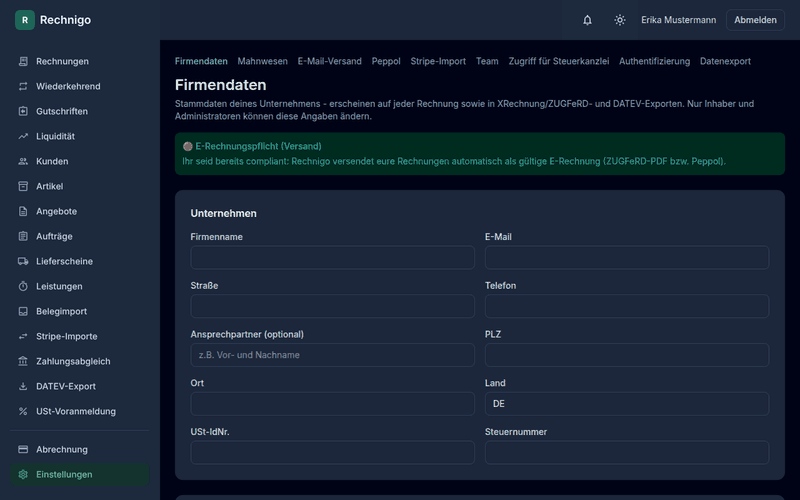Click the Einstellungen gear icon
Image resolution: width=800 pixels, height=500 pixels.
(23, 474)
